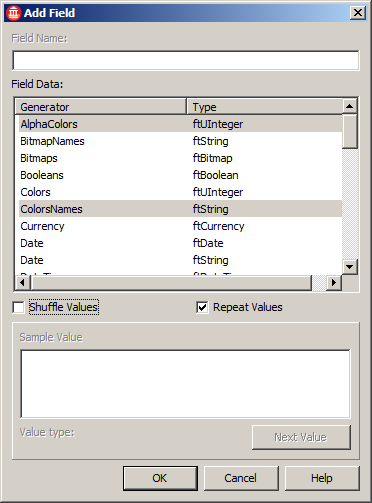Select the ColorsNames generator row
Screen dimensions: 372x503
(180, 209)
